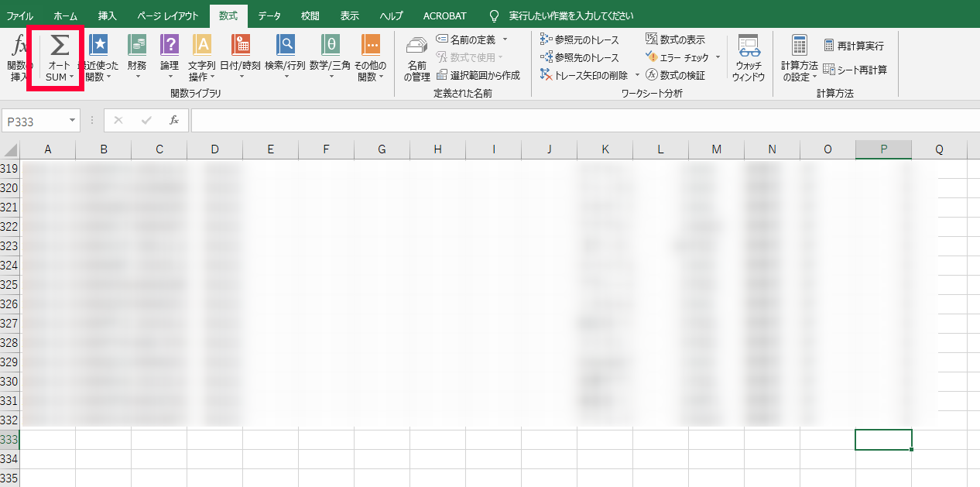Open 計算方法の設定 calculation options
Viewport: 980px width, 487px height.
[x=799, y=58]
